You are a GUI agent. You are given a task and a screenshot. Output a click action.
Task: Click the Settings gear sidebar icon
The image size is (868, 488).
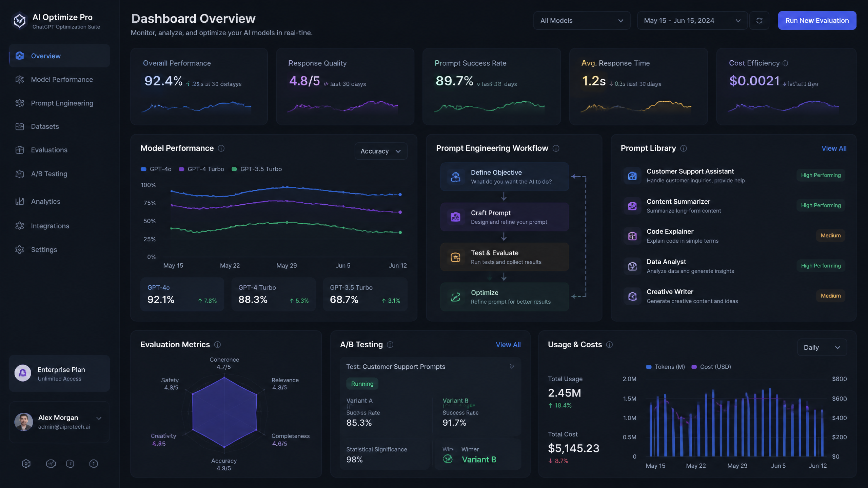(20, 249)
